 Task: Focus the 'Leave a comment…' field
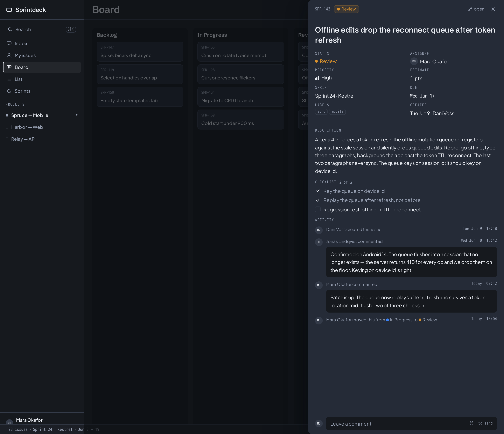[x=411, y=423]
